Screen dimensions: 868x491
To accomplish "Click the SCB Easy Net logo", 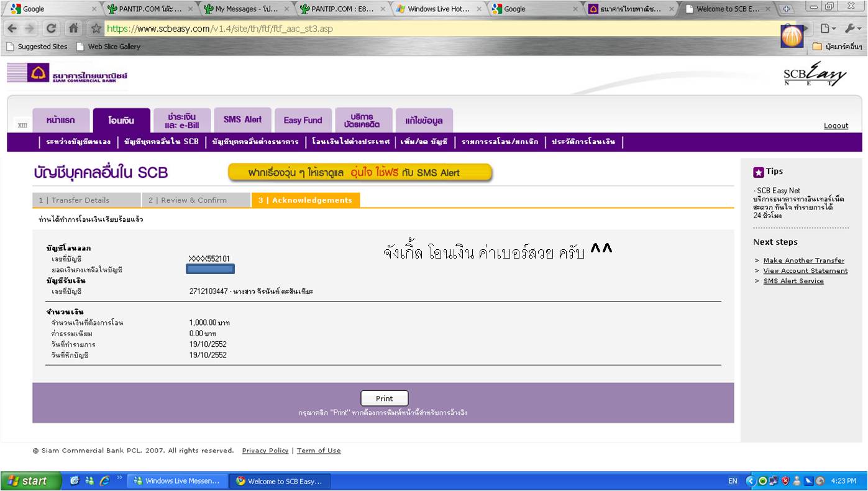I will (815, 75).
